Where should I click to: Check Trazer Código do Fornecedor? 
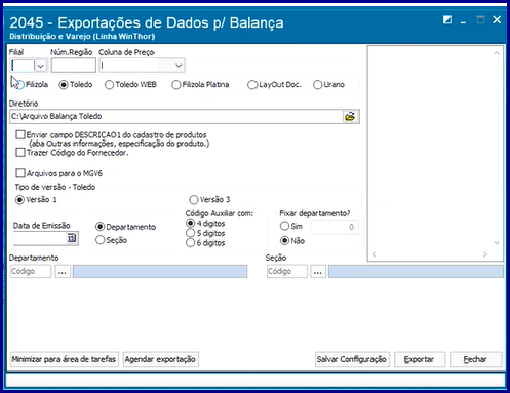(20, 152)
